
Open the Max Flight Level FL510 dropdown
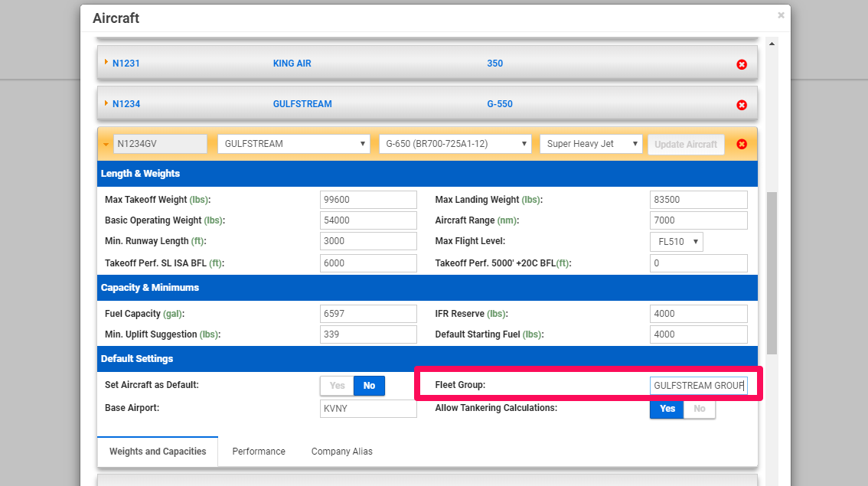(x=677, y=242)
